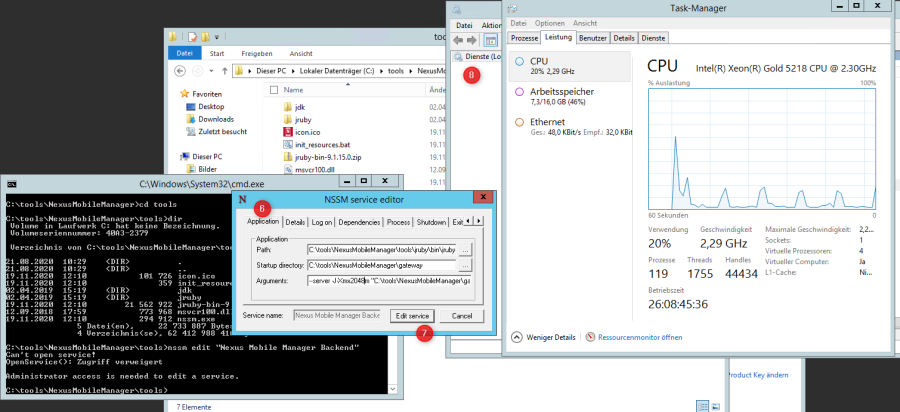
Task: Select Arbeitsspeicher in Task-Manager sidebar
Action: (569, 96)
